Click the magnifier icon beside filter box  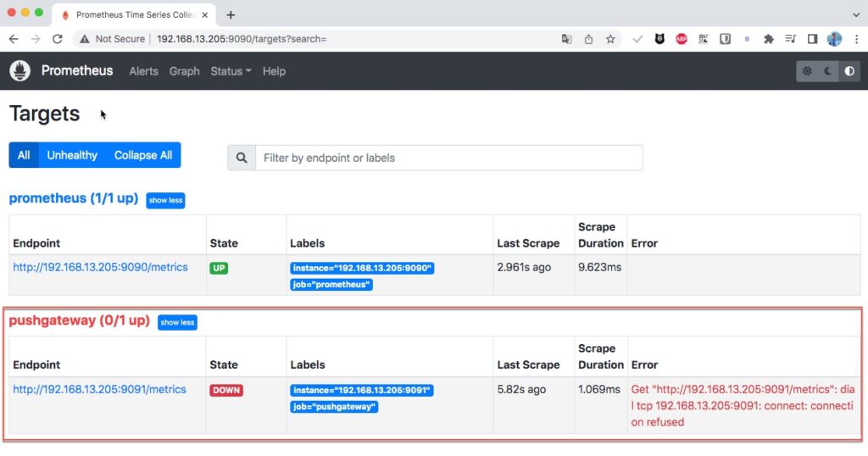point(242,158)
